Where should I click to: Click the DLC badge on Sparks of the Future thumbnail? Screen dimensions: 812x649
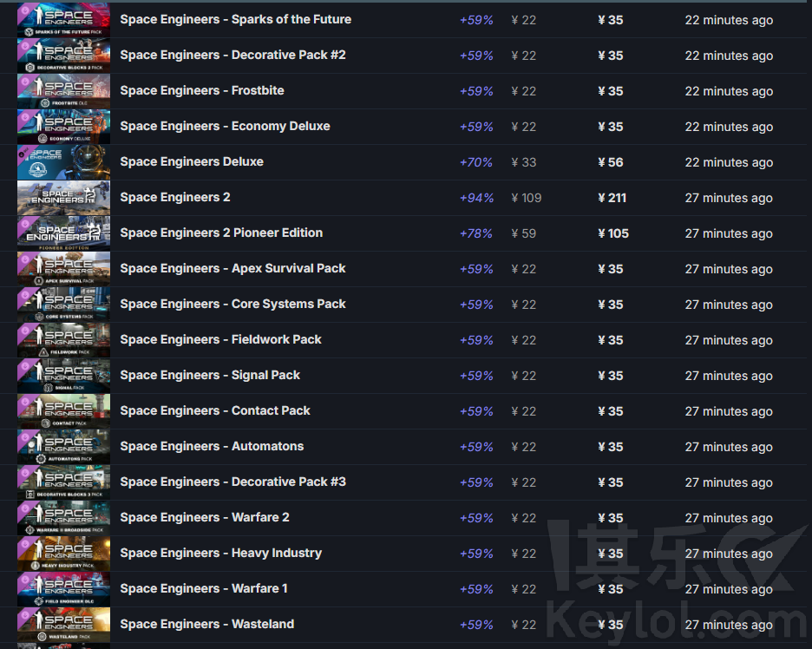(25, 9)
